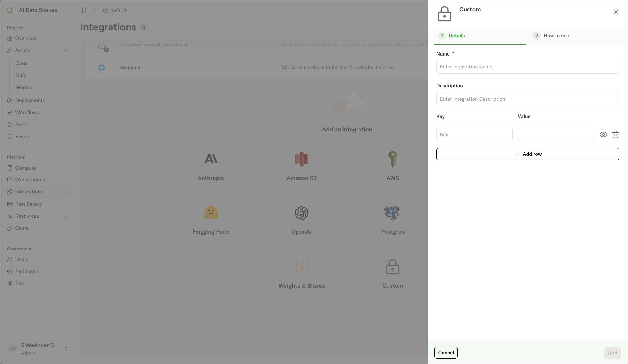The image size is (628, 364).
Task: Open the Costs page
Action: coord(22,228)
